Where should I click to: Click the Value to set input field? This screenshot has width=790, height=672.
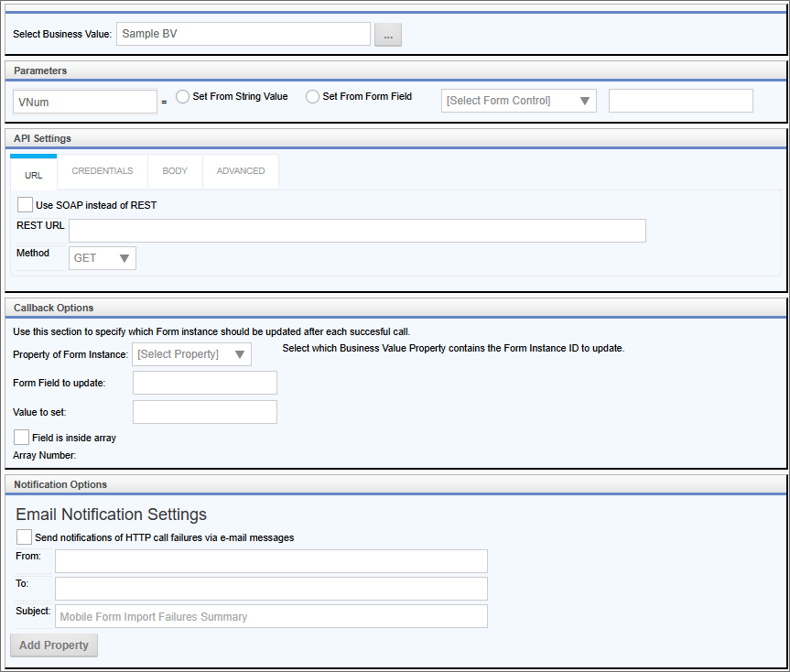point(205,412)
